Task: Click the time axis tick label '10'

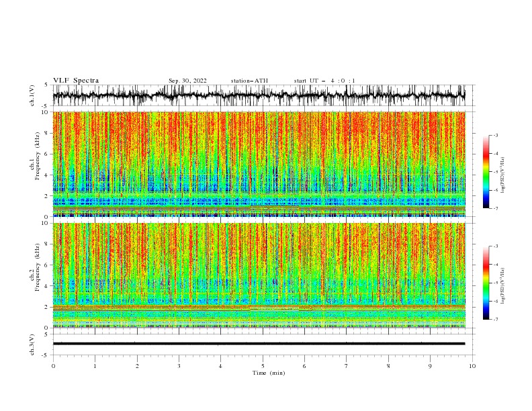Action: click(x=472, y=366)
